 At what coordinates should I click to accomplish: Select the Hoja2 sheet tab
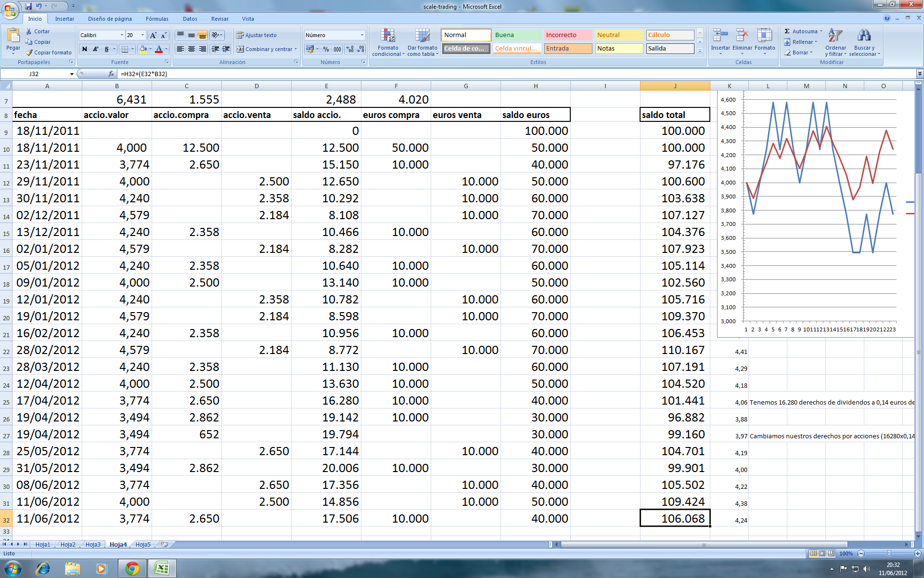68,544
